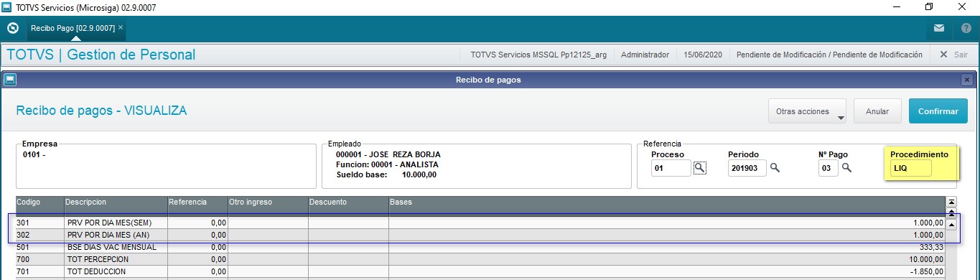Click the Codigo column header
The width and height of the screenshot is (980, 280).
[39, 202]
